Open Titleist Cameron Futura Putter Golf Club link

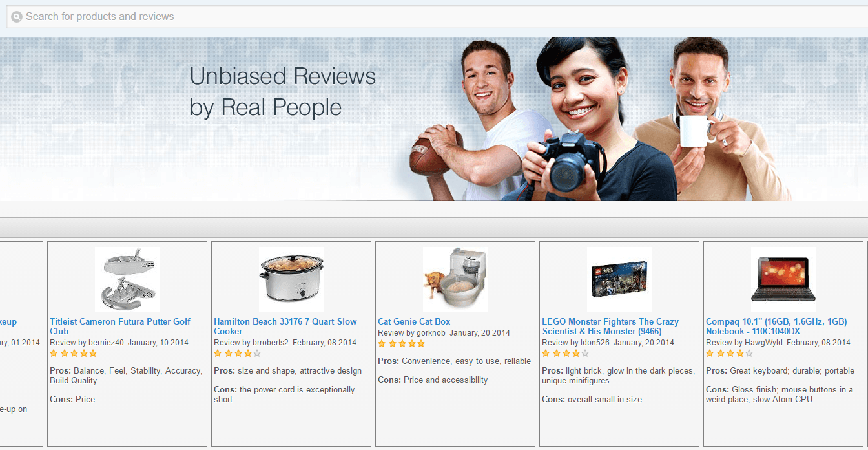[120, 327]
